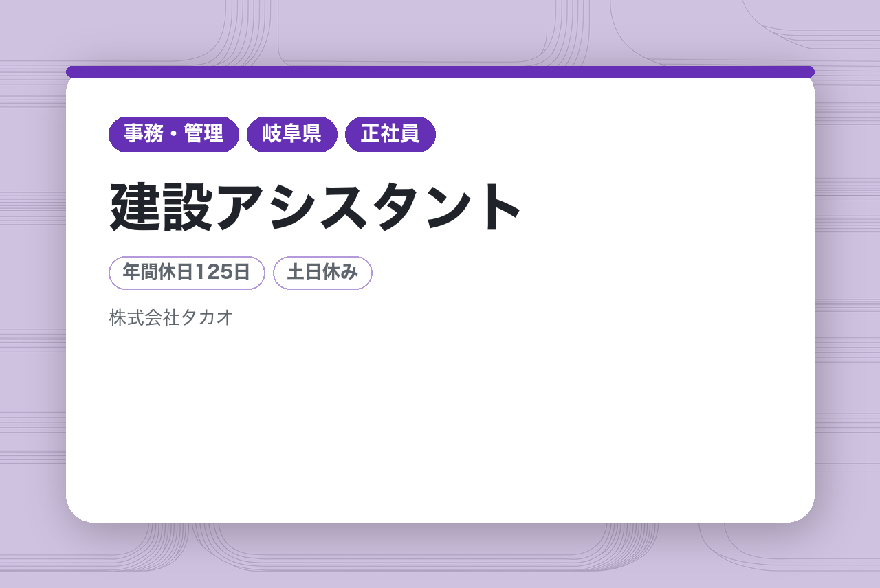880x588 pixels.
Task: Select the 岐阜県 location tag
Action: click(x=292, y=135)
